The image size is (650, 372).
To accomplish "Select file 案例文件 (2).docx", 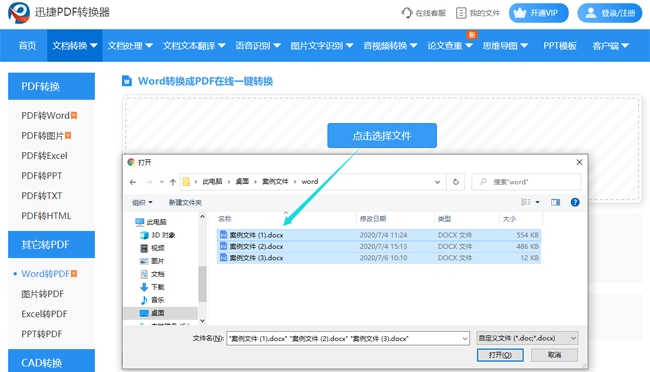I will [x=378, y=246].
